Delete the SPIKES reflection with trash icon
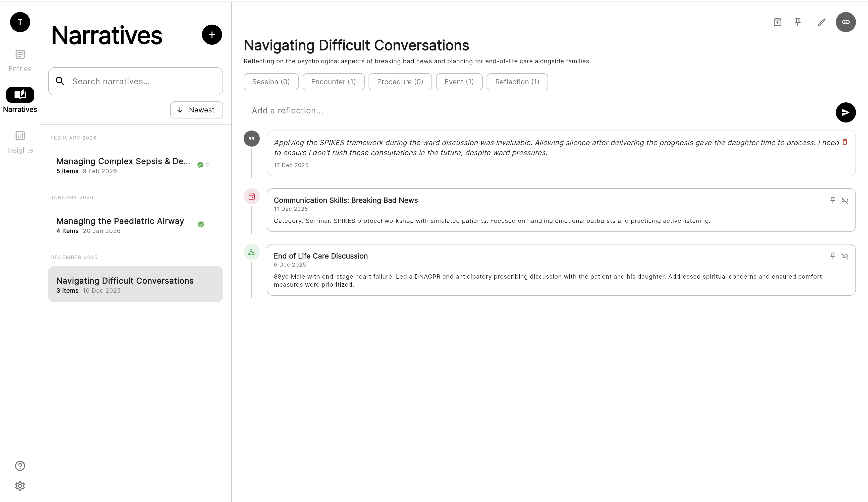The height and width of the screenshot is (502, 868). click(x=845, y=142)
